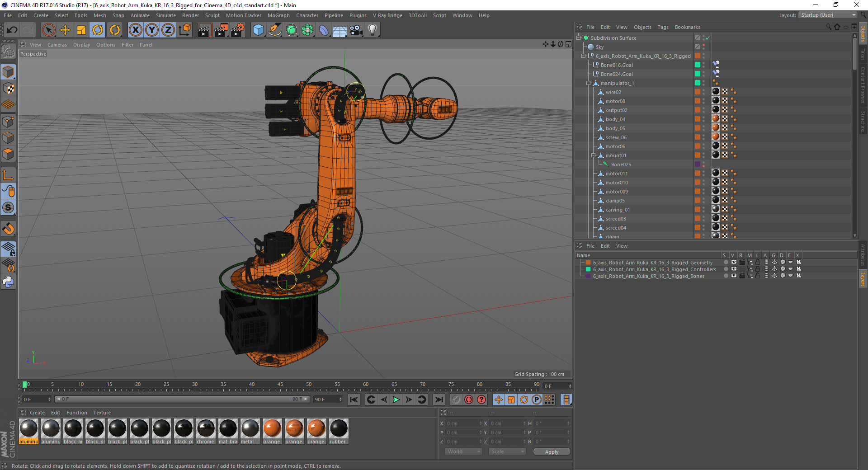Select body_04 in Object Manager

(615, 119)
